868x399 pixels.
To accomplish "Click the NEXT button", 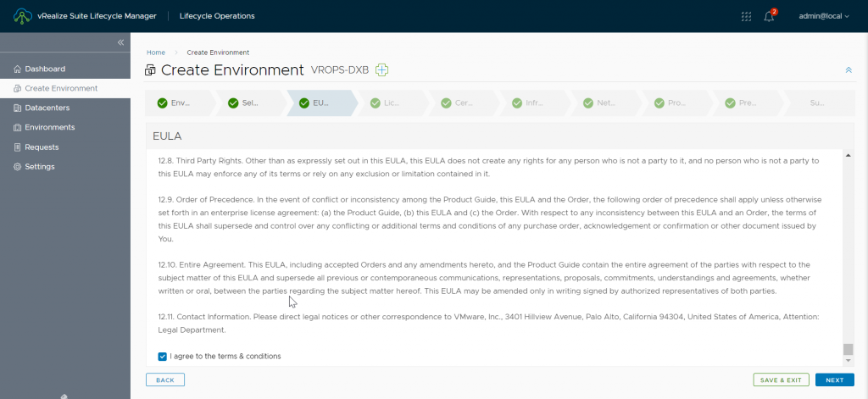I will (x=835, y=380).
